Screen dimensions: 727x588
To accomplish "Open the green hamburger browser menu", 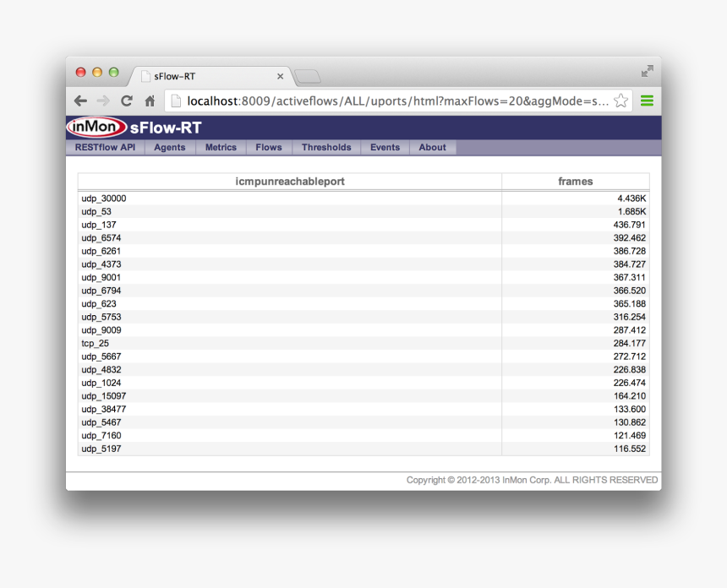I will (x=647, y=100).
